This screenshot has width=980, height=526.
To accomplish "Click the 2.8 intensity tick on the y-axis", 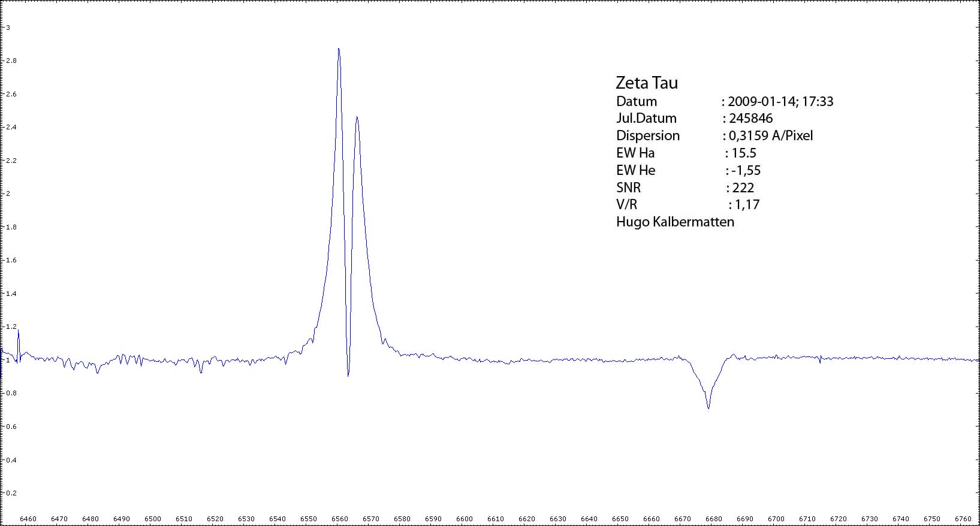I will pyautogui.click(x=11, y=61).
